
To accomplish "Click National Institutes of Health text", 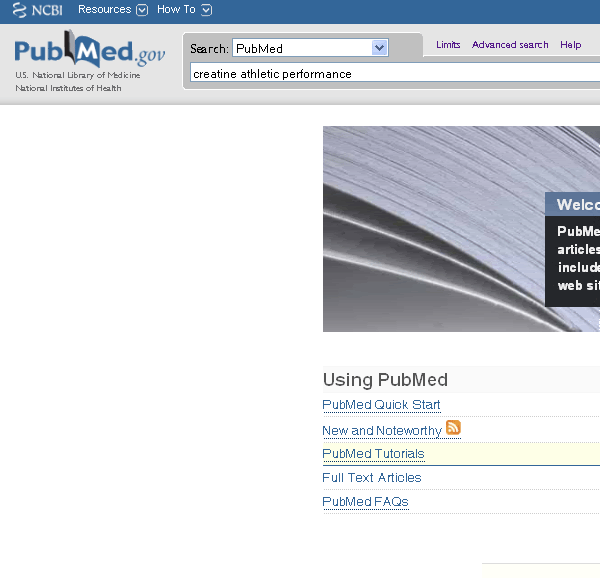I will (68, 88).
